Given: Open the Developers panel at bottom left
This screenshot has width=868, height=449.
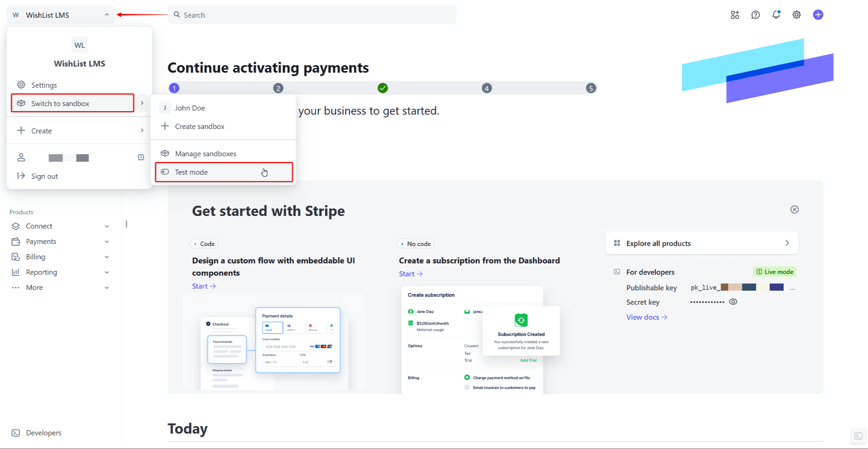Looking at the screenshot, I should tap(43, 432).
